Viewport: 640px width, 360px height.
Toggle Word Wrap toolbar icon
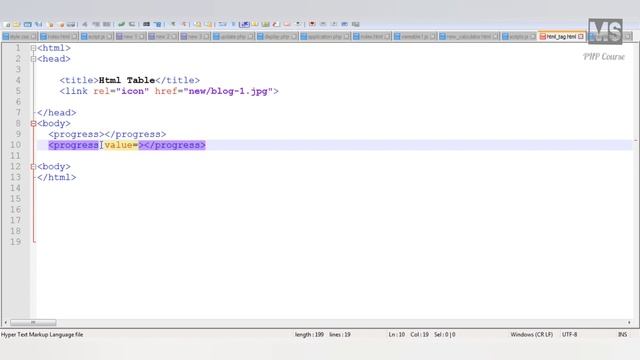(222, 24)
